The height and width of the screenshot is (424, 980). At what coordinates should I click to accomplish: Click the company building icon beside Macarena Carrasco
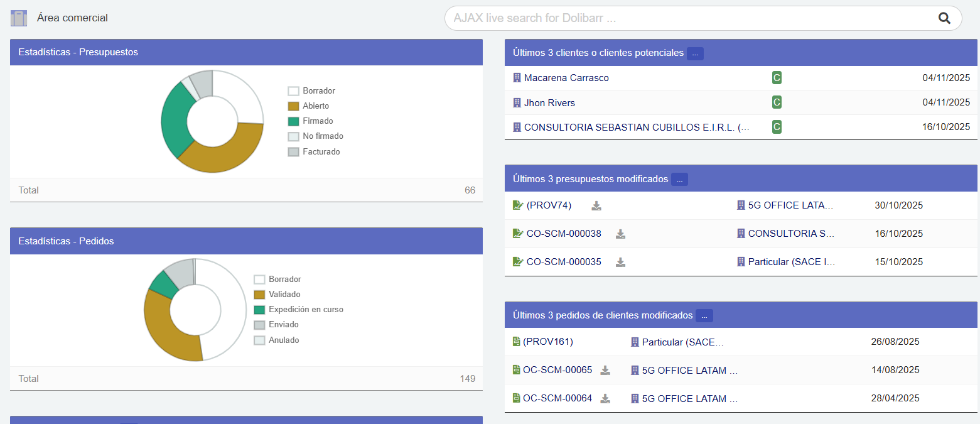[x=515, y=77]
